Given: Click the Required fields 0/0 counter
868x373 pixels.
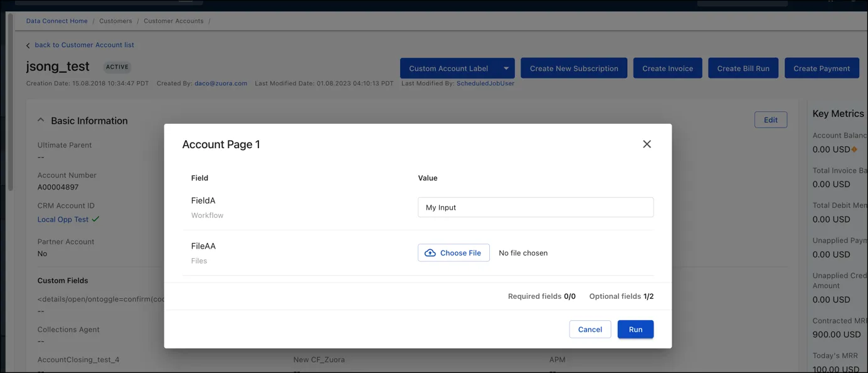Looking at the screenshot, I should coord(542,296).
